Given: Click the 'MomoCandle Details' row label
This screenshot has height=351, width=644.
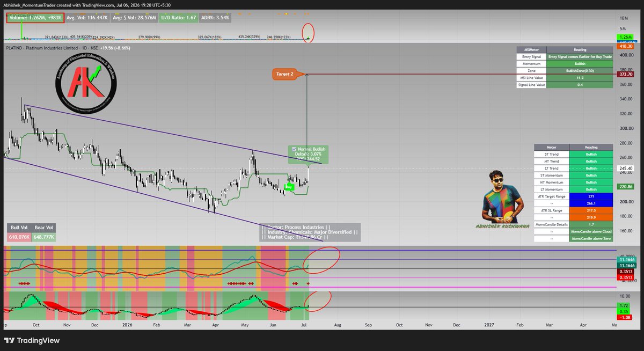Looking at the screenshot, I should pyautogui.click(x=551, y=224).
